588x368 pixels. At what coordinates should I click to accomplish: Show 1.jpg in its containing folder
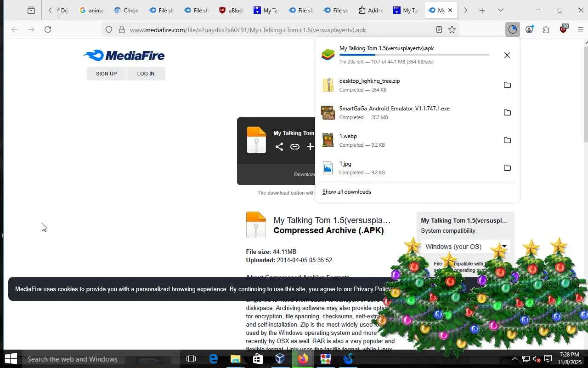(507, 168)
